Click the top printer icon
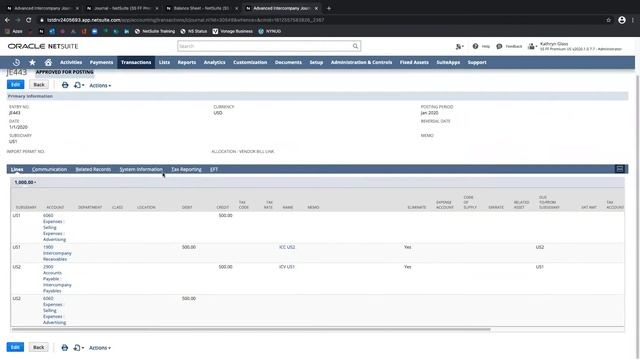The height and width of the screenshot is (360, 640). (x=65, y=85)
